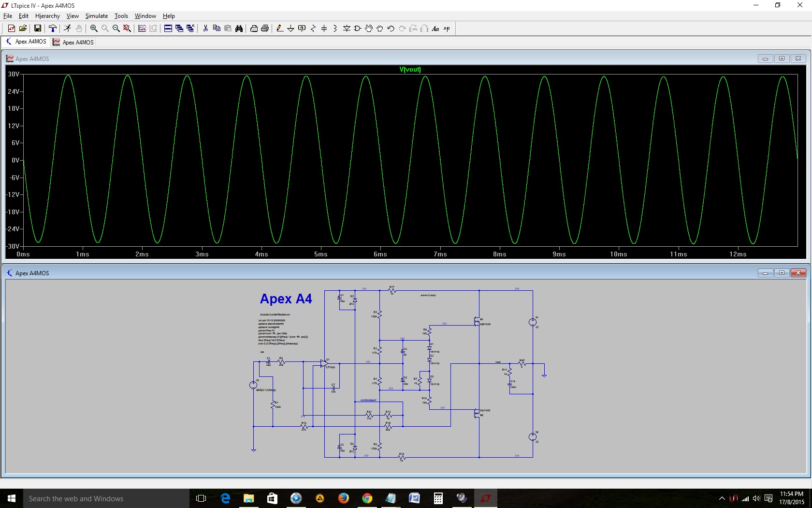Cascade the windows using the toolbar icon

[179, 29]
